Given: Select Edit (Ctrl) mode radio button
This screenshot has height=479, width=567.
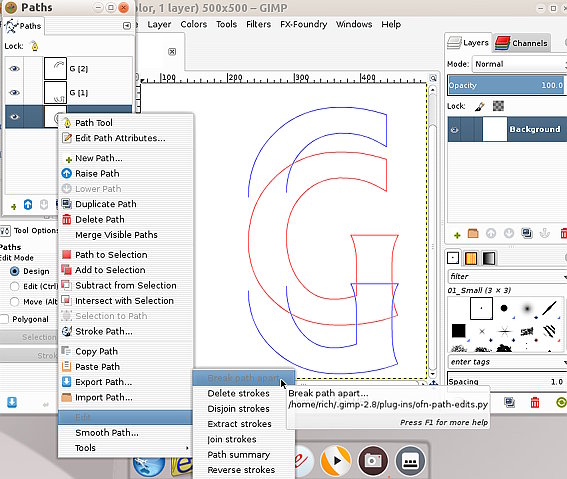Looking at the screenshot, I should tap(14, 286).
